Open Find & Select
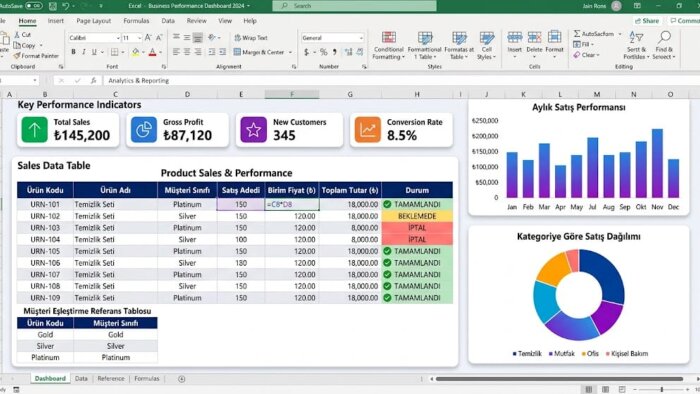Viewport: 700px width, 394px height. tap(664, 46)
